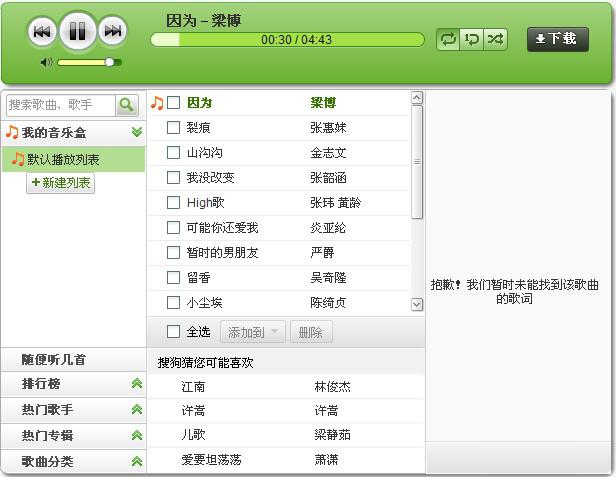Play the song 可能你还爱我
The image size is (616, 477).
222,227
